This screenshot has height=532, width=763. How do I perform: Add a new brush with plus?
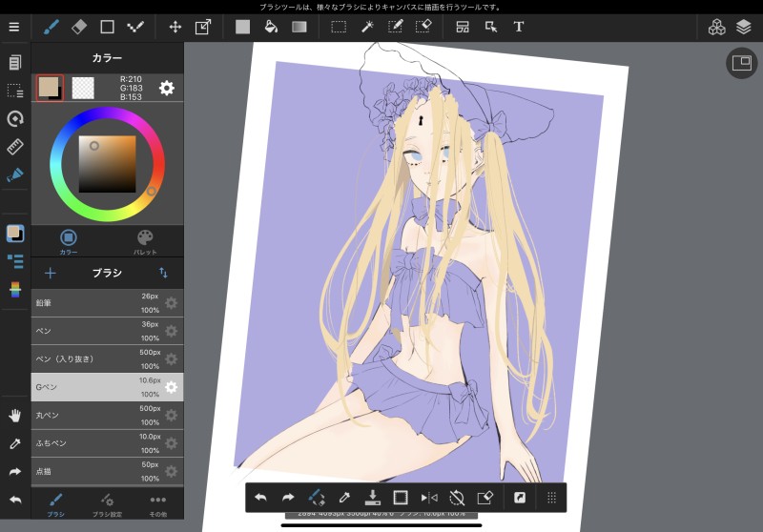point(51,273)
